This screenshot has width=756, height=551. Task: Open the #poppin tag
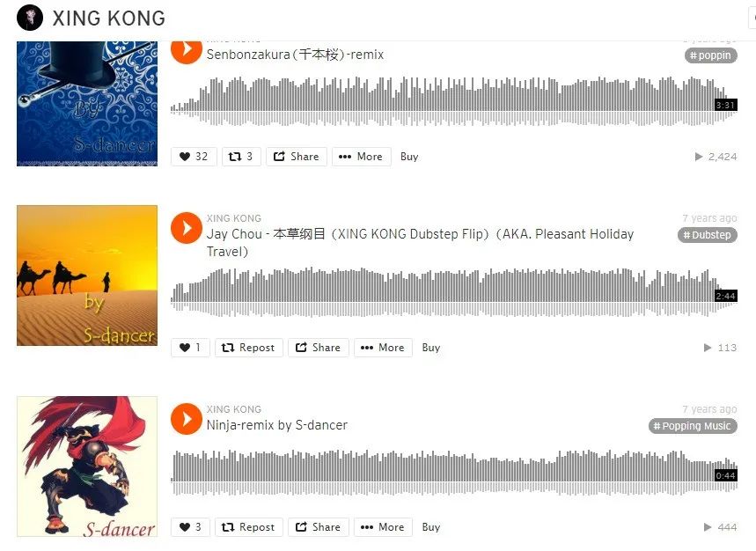tap(711, 55)
